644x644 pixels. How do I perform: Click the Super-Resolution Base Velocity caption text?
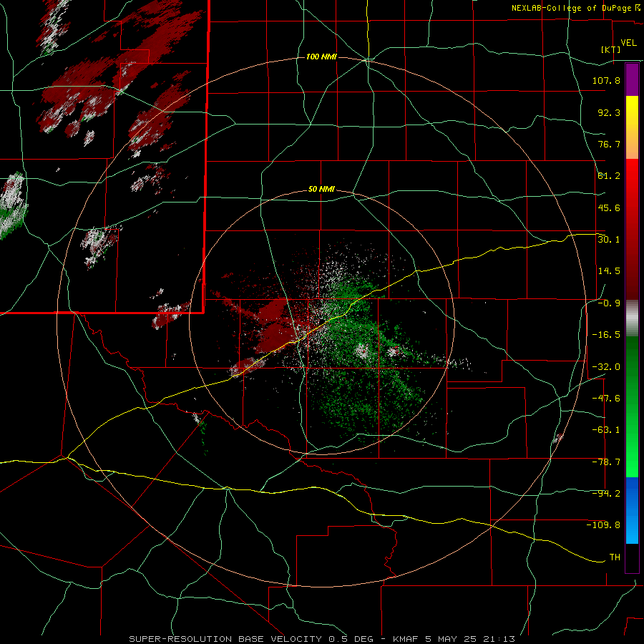321,639
